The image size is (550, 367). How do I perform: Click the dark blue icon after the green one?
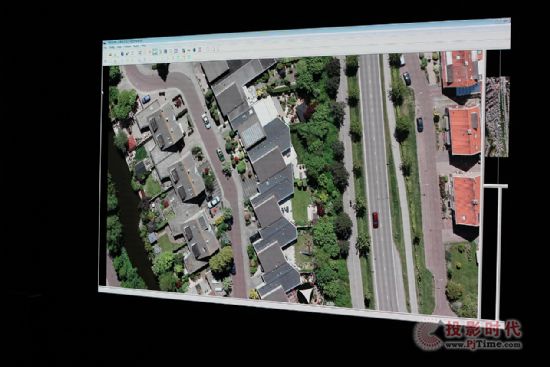pyautogui.click(x=166, y=51)
